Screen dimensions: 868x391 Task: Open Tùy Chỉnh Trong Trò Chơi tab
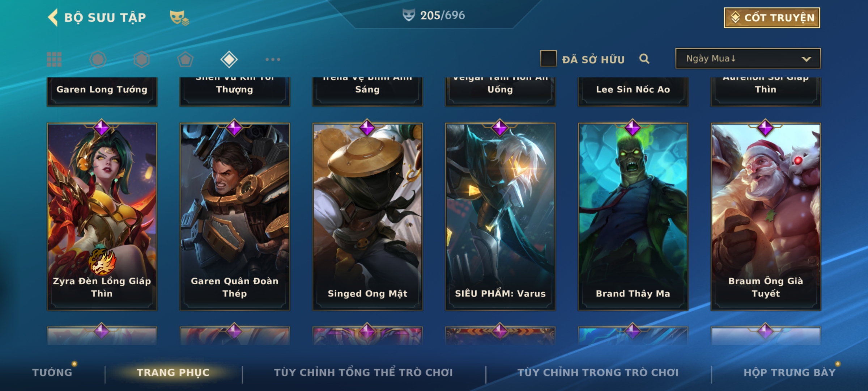(598, 373)
